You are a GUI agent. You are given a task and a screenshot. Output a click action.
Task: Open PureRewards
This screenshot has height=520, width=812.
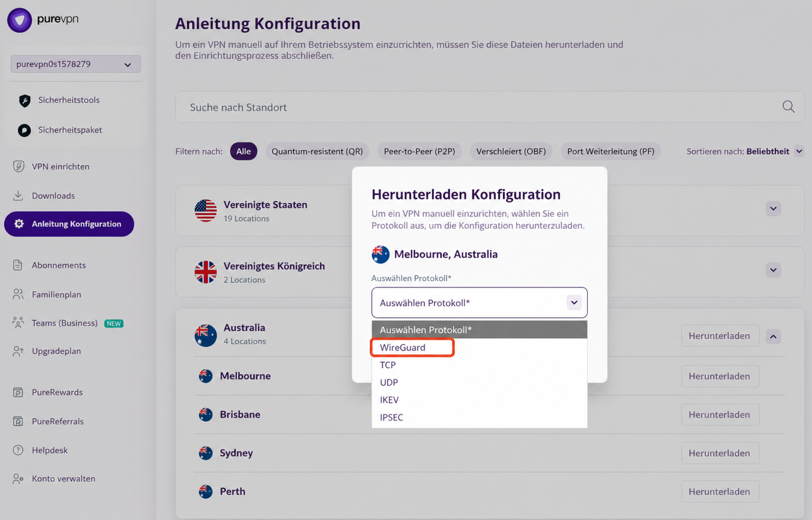(x=57, y=392)
